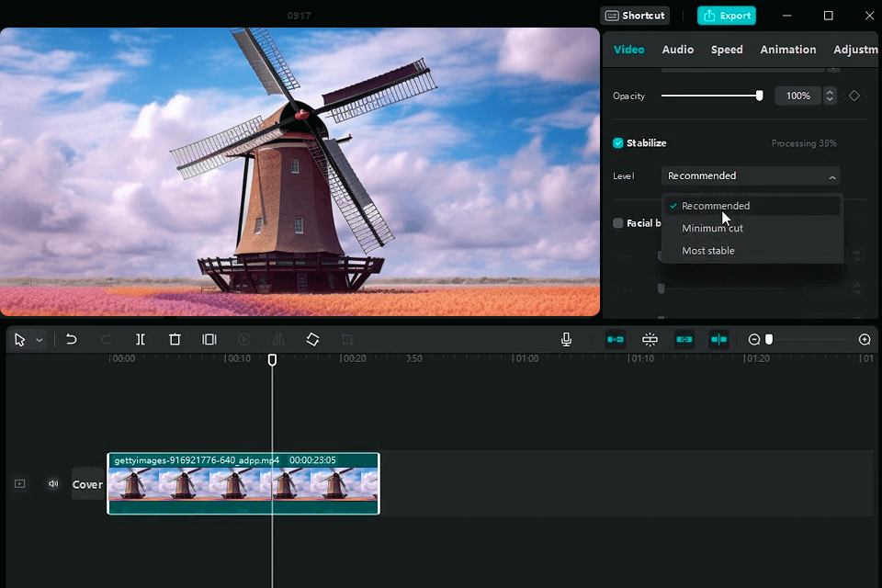Open the selection tool mode dropdown arrow
Image resolution: width=882 pixels, height=588 pixels.
tap(40, 340)
